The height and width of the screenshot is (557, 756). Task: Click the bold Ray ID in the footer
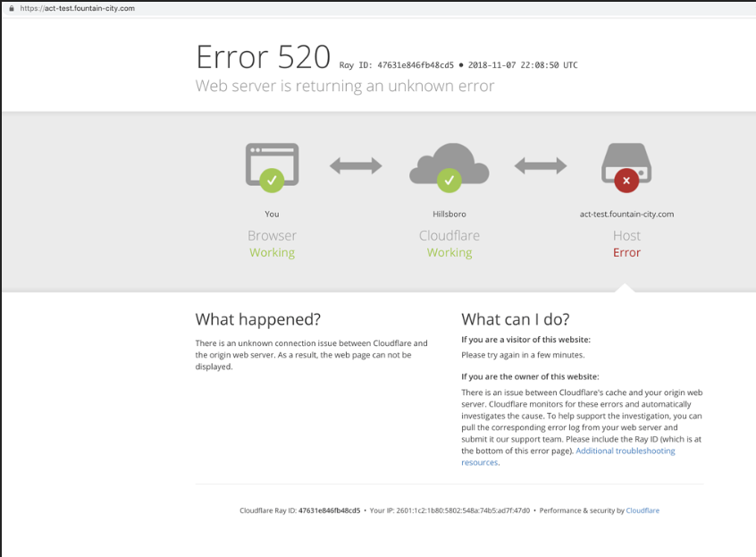[x=329, y=511]
